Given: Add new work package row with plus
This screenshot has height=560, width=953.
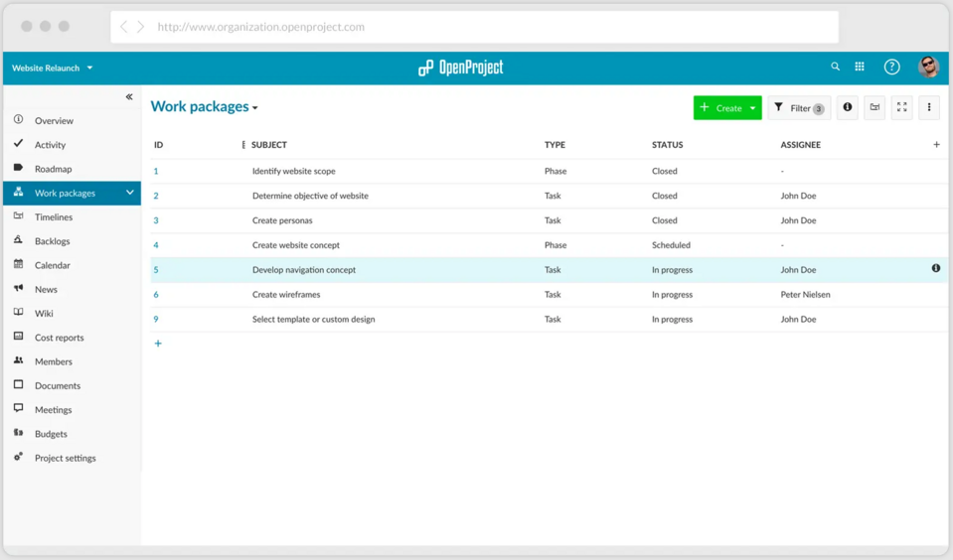Looking at the screenshot, I should (158, 344).
